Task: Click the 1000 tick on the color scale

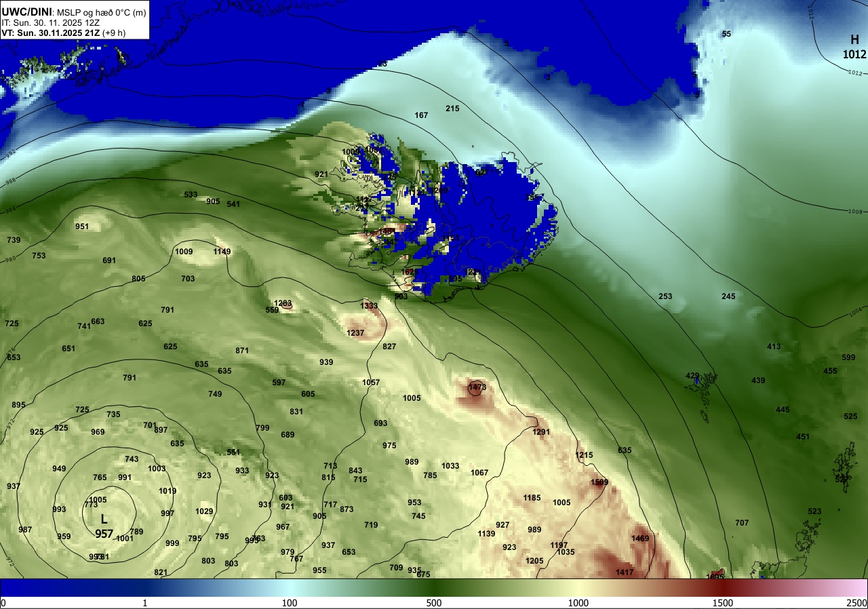Action: tap(578, 603)
